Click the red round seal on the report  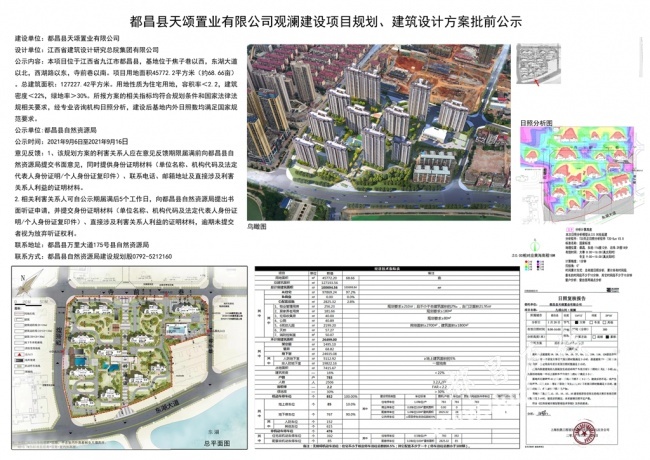point(585,433)
